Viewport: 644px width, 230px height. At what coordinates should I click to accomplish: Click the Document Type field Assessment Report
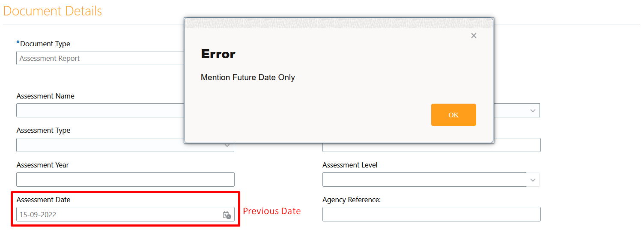(100, 58)
